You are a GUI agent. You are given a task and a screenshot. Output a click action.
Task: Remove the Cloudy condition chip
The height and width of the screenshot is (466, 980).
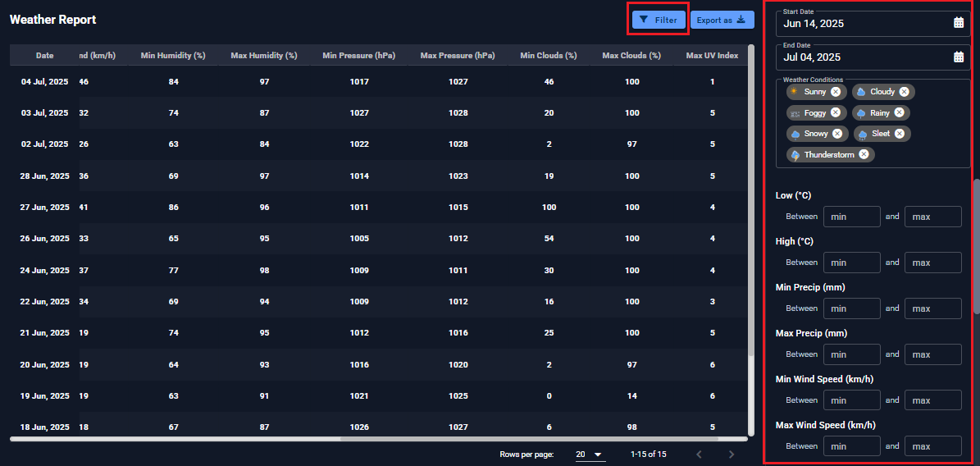coord(904,92)
